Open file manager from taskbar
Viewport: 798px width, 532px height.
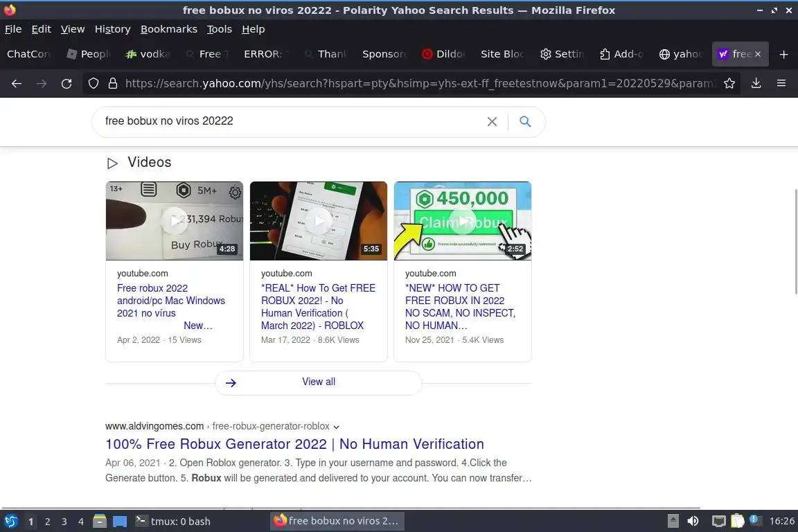100,521
